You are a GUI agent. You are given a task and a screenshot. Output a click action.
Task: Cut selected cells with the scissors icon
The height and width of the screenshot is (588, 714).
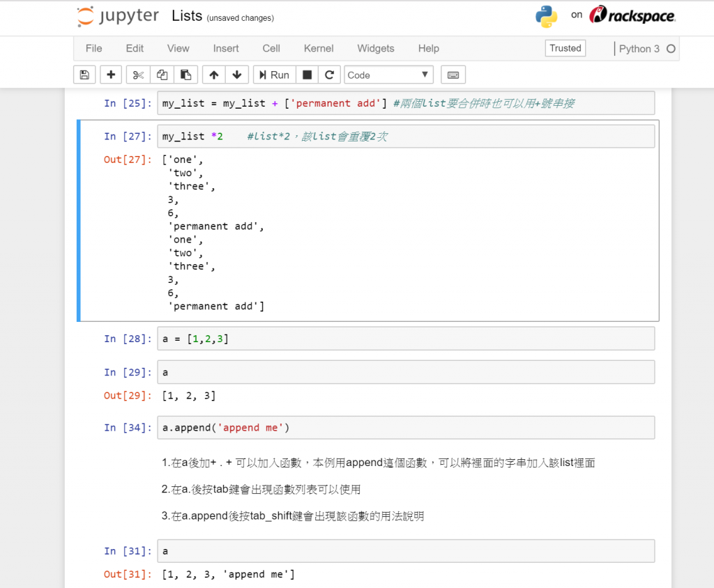[138, 75]
